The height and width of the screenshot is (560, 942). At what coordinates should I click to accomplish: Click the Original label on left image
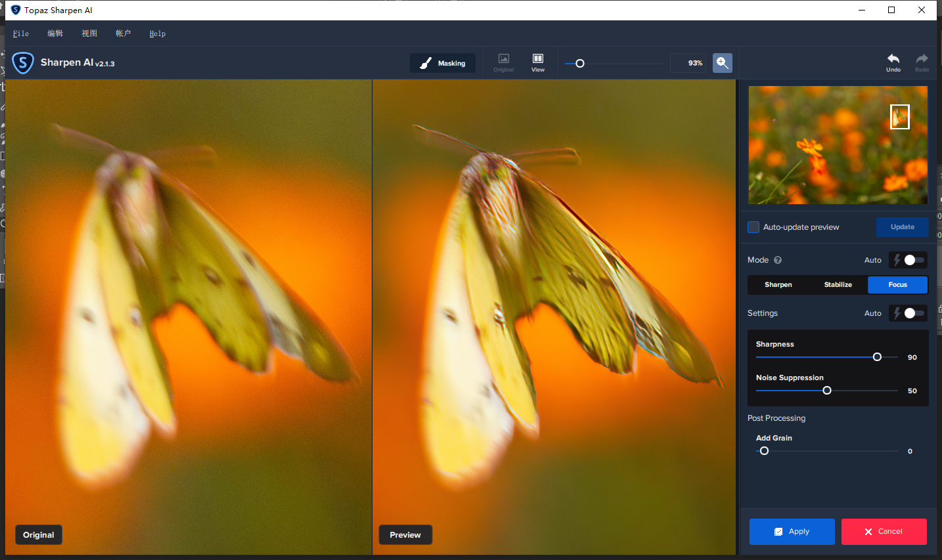click(x=39, y=535)
